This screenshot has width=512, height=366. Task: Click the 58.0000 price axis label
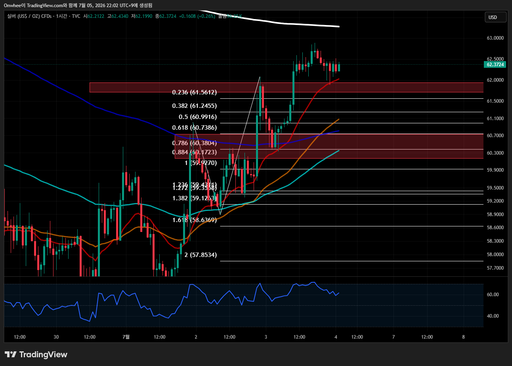pos(495,254)
